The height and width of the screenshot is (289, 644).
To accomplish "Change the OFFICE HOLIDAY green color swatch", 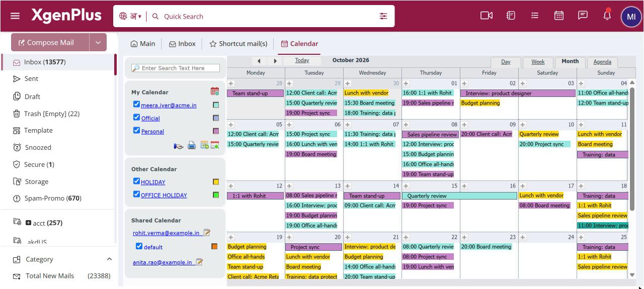I will coord(216,195).
